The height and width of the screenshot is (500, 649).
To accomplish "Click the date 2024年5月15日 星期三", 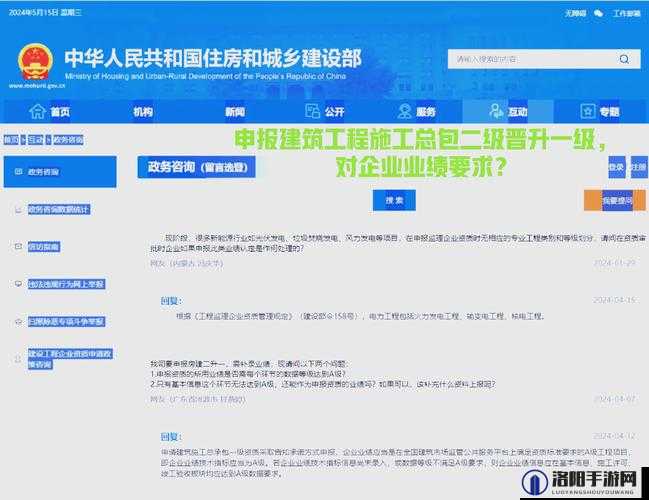I will pyautogui.click(x=45, y=13).
